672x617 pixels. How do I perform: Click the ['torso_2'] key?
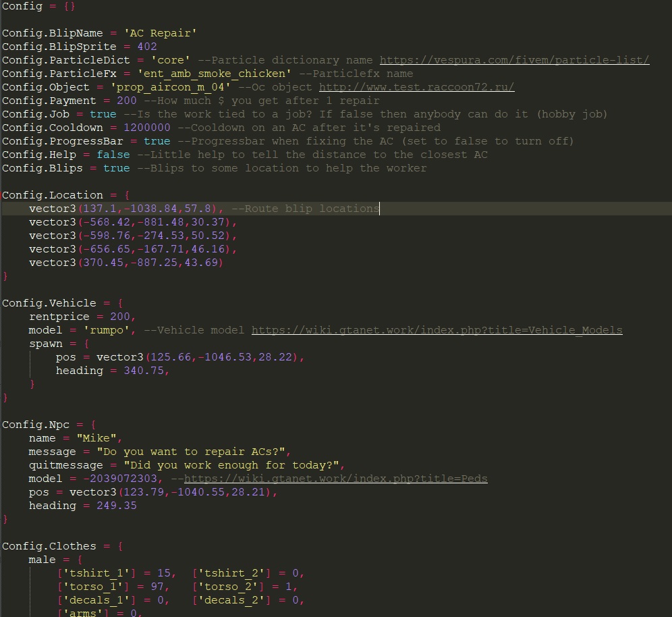tap(228, 587)
